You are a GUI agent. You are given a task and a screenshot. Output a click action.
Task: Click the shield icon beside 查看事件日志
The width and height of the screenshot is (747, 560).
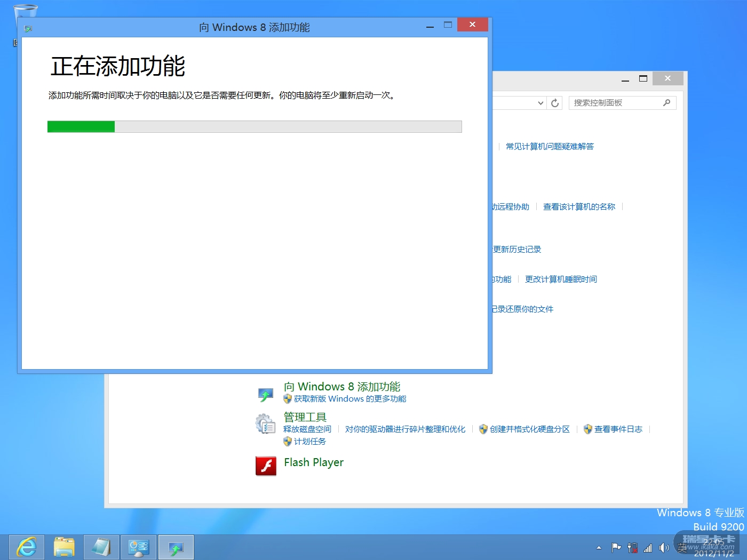coord(588,429)
